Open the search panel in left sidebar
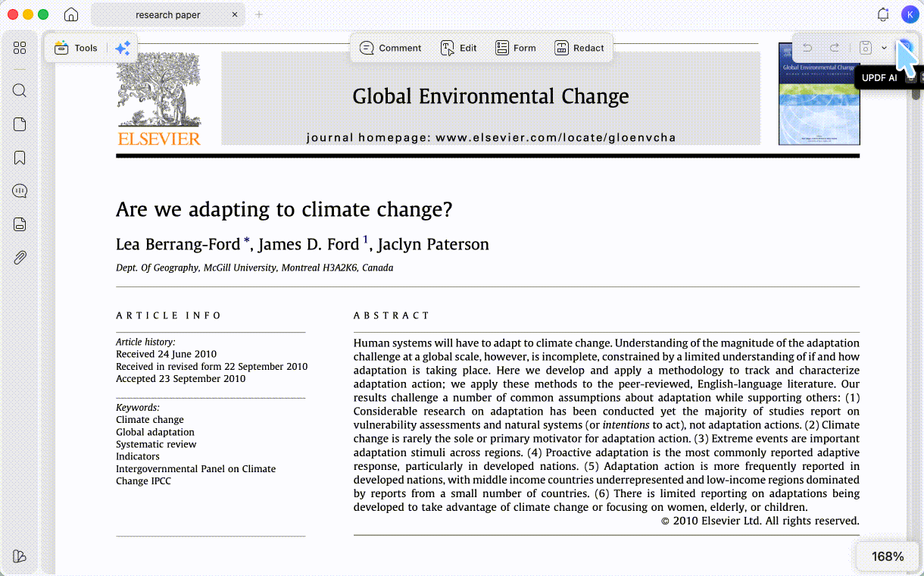924x576 pixels. [20, 91]
